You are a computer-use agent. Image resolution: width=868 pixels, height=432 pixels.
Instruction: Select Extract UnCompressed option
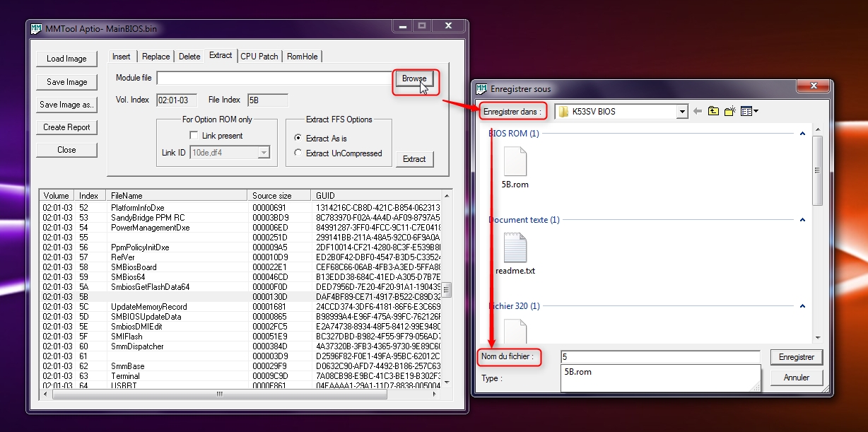click(x=298, y=153)
